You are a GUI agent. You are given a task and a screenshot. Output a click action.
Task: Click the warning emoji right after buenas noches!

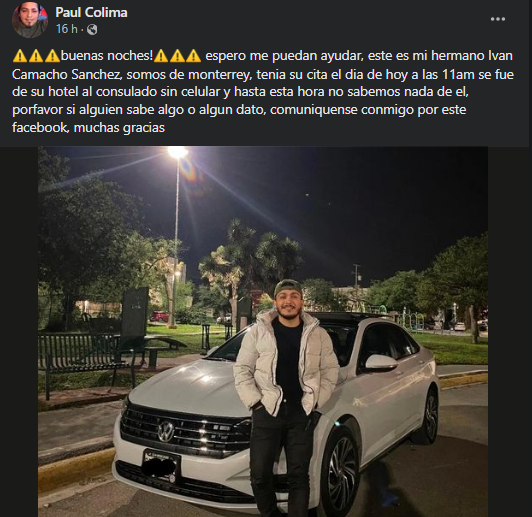161,56
